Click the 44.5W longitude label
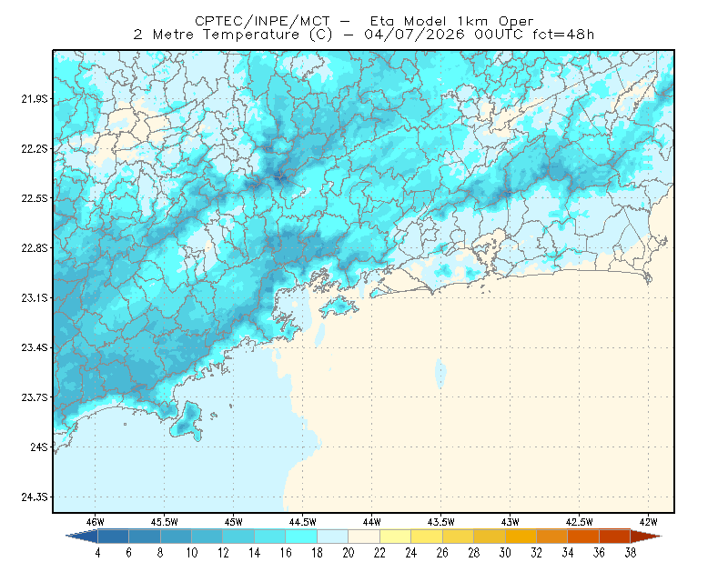The height and width of the screenshot is (562, 728). (x=303, y=522)
